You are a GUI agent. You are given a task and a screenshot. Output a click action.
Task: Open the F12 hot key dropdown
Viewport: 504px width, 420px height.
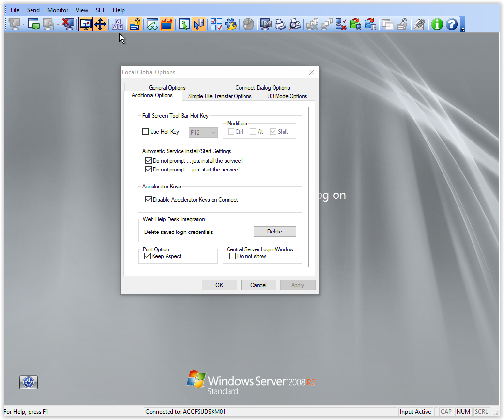[203, 133]
